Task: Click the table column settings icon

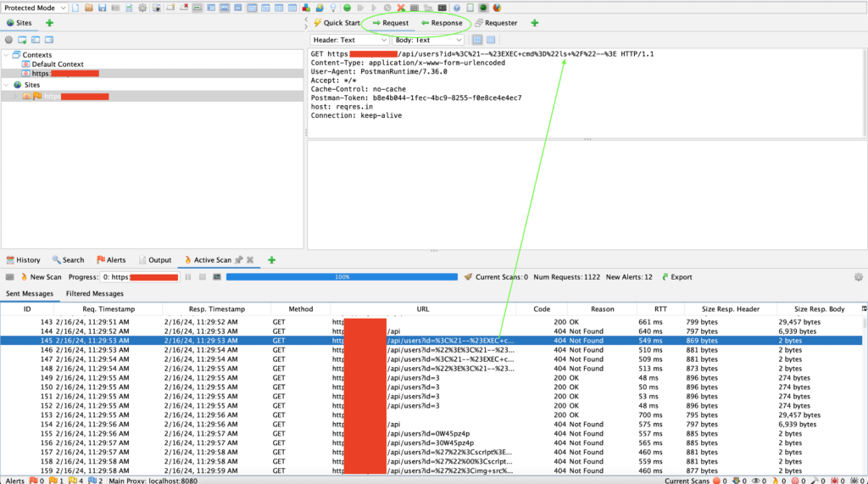Action: click(x=864, y=309)
